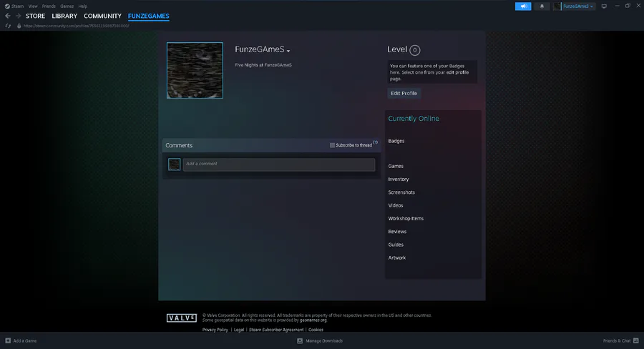Click the Cookies footer link
The height and width of the screenshot is (349, 644).
316,330
